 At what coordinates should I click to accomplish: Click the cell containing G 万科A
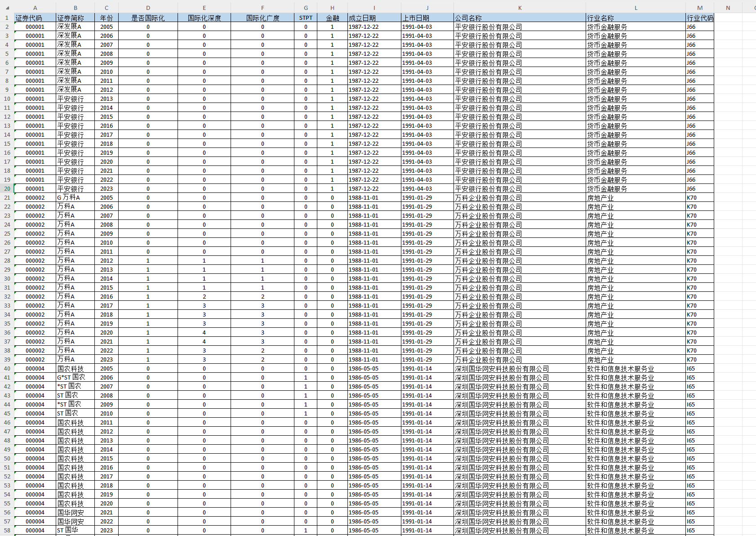(76, 198)
